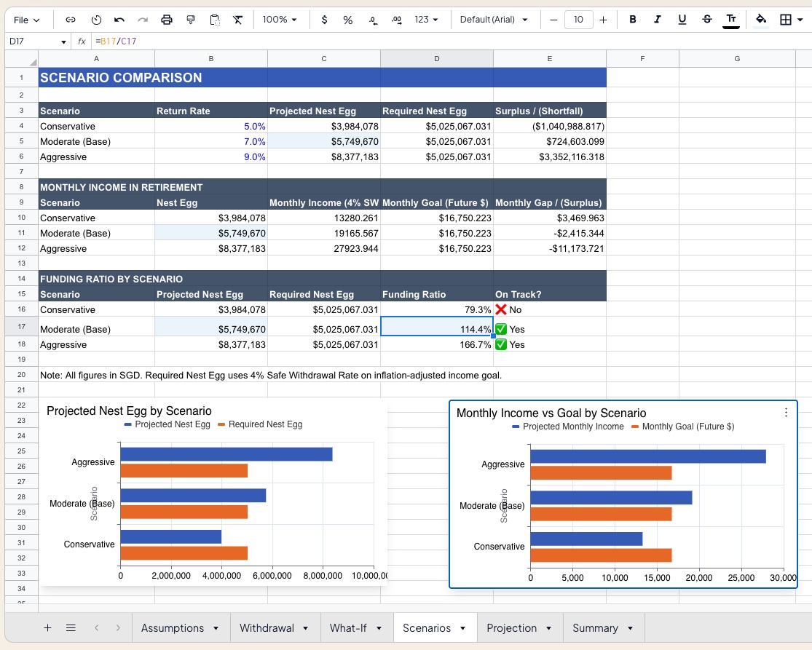Open the What-If tab dropdown arrow
Screen dimensions: 812x650
click(379, 628)
